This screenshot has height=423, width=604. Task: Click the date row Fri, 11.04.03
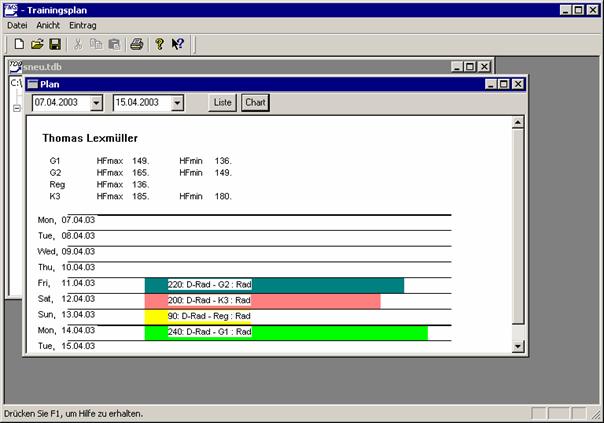[x=66, y=283]
